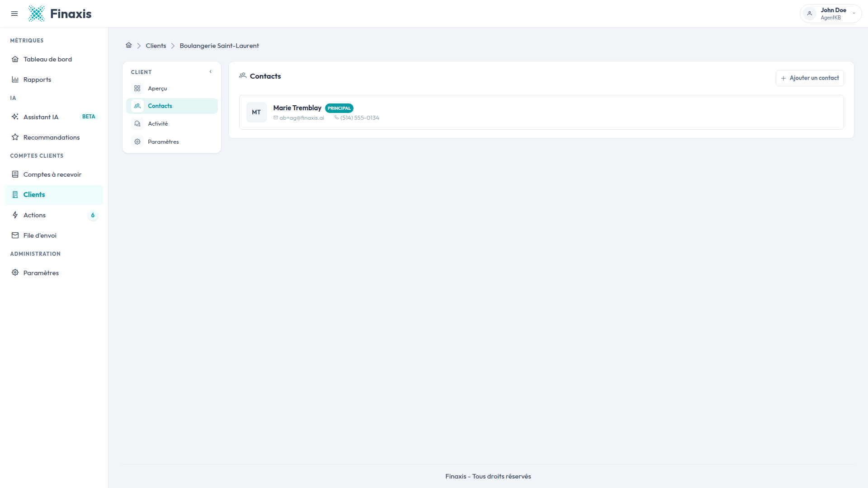Open the Marie Tremblay contact name
Viewport: 868px width, 488px height.
pos(297,108)
